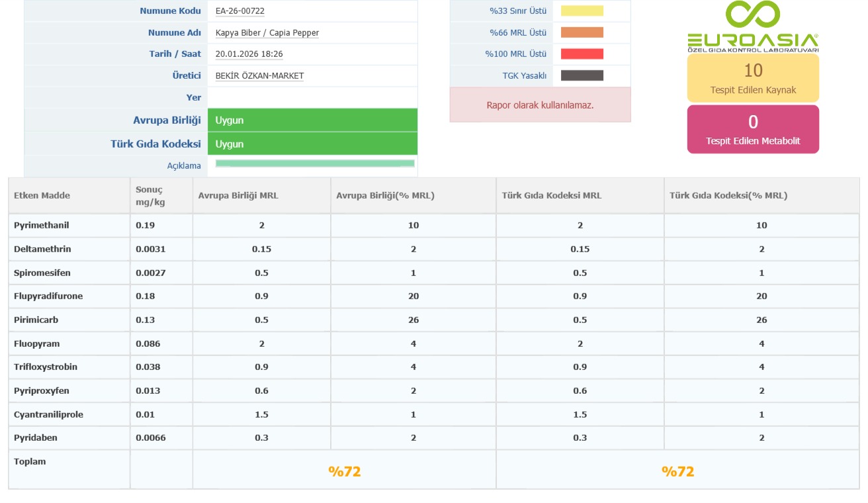Click the date field 20.01.2026 18:26
The height and width of the screenshot is (503, 868).
(249, 54)
